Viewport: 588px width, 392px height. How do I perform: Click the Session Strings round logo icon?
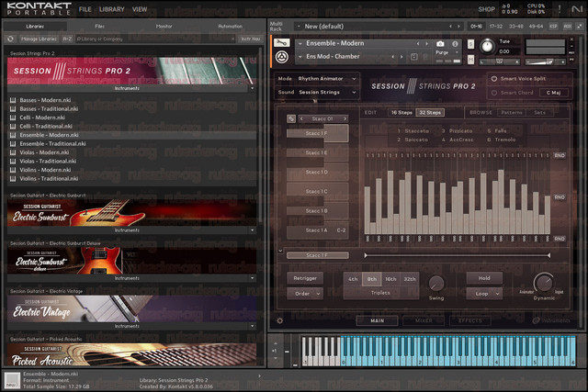click(282, 57)
